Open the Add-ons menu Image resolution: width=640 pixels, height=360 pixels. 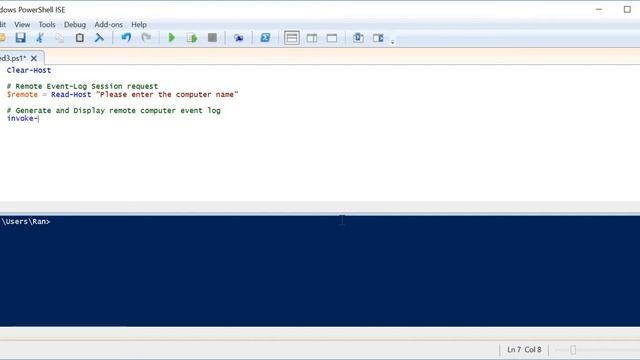[109, 24]
